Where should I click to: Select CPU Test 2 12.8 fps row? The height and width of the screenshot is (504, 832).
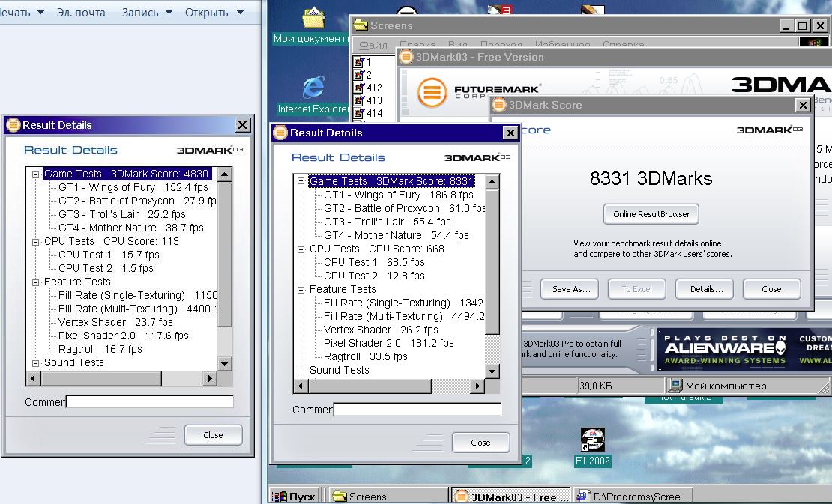pyautogui.click(x=374, y=276)
